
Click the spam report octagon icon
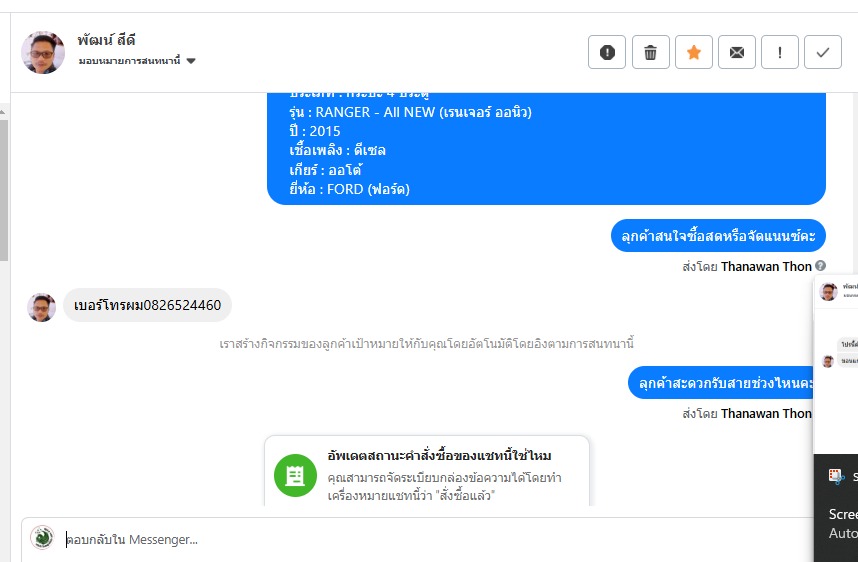pos(607,53)
